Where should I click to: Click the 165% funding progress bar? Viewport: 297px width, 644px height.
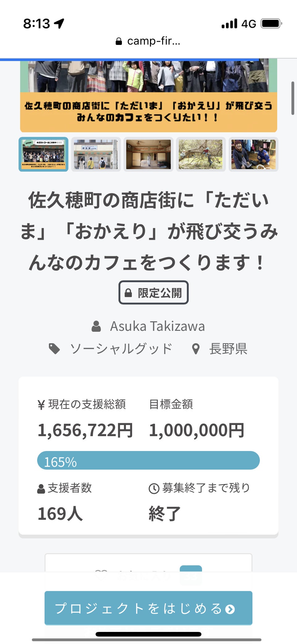pyautogui.click(x=148, y=460)
